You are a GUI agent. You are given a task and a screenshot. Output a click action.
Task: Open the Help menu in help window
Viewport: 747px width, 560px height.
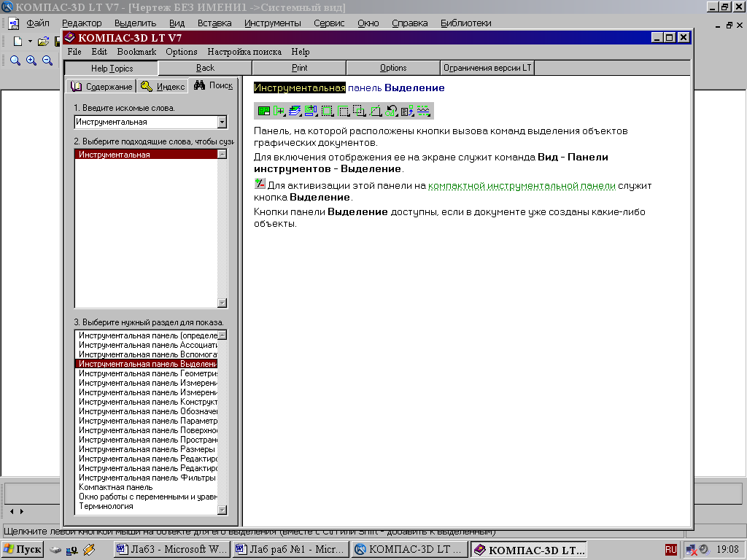coord(301,52)
